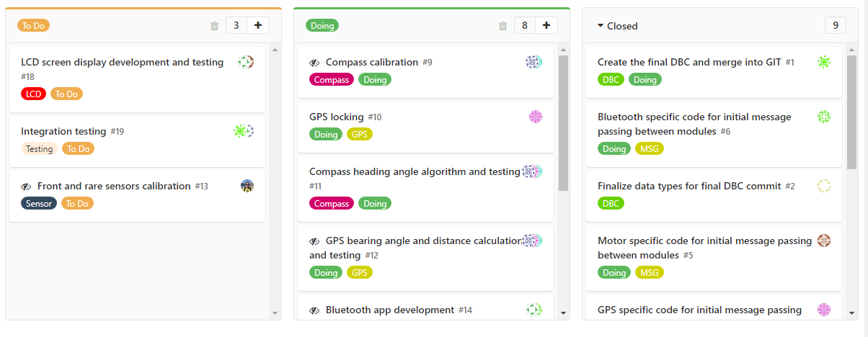Click the red LCD label
868x337 pixels.
(x=33, y=94)
